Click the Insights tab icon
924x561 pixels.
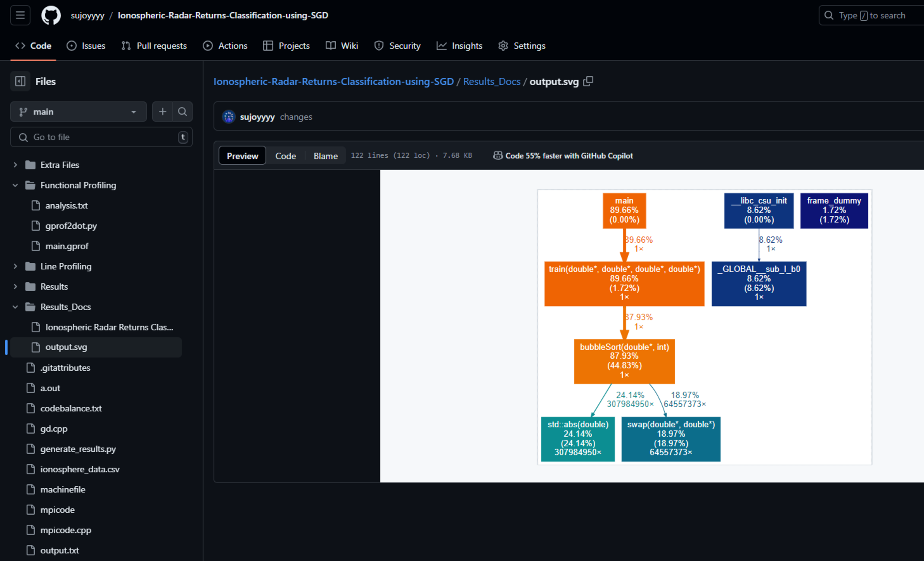tap(442, 45)
